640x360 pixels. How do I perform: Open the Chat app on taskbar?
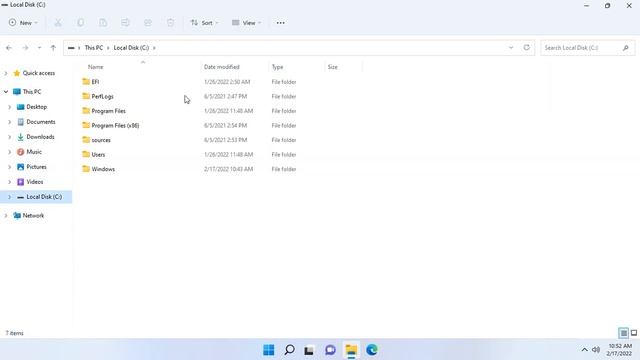pos(330,350)
